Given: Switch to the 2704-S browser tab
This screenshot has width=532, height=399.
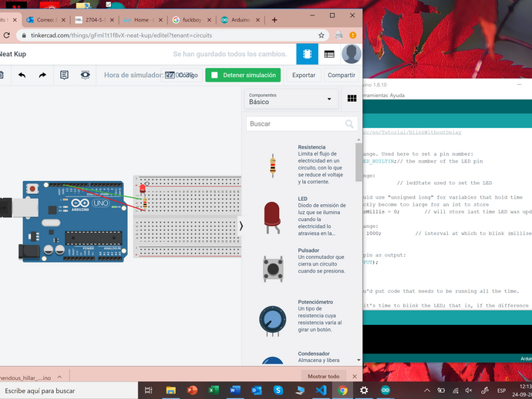Looking at the screenshot, I should pyautogui.click(x=95, y=20).
